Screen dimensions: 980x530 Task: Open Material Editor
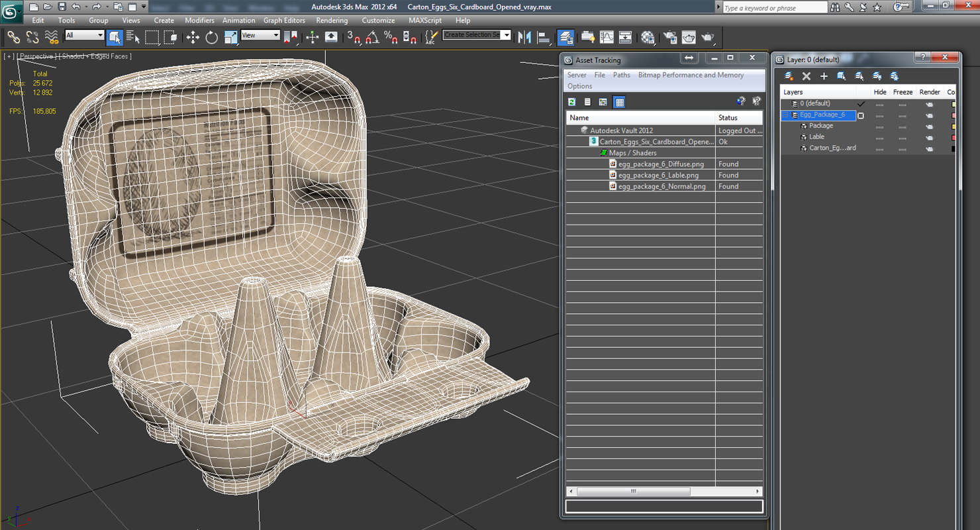[648, 37]
